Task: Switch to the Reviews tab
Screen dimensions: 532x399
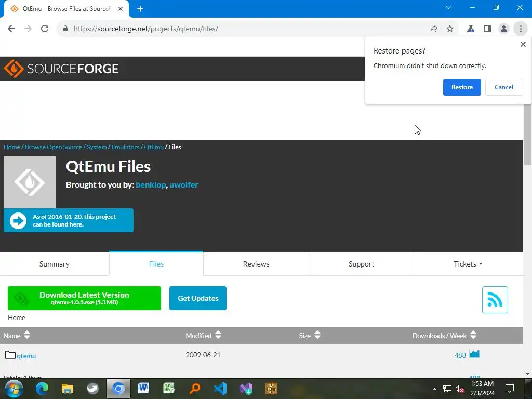Action: 256,264
